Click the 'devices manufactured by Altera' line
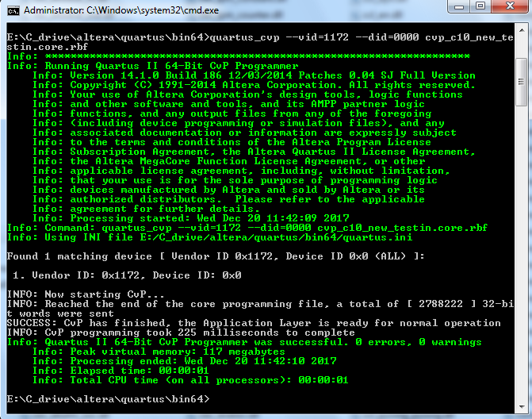The width and height of the screenshot is (532, 419). pyautogui.click(x=228, y=190)
